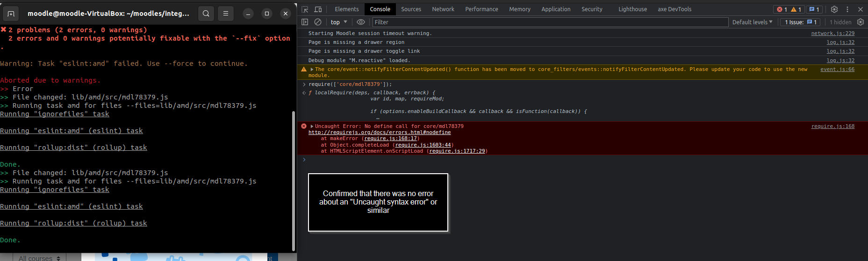This screenshot has height=261, width=868.
Task: Clear the console with the clear icon
Action: (x=318, y=22)
